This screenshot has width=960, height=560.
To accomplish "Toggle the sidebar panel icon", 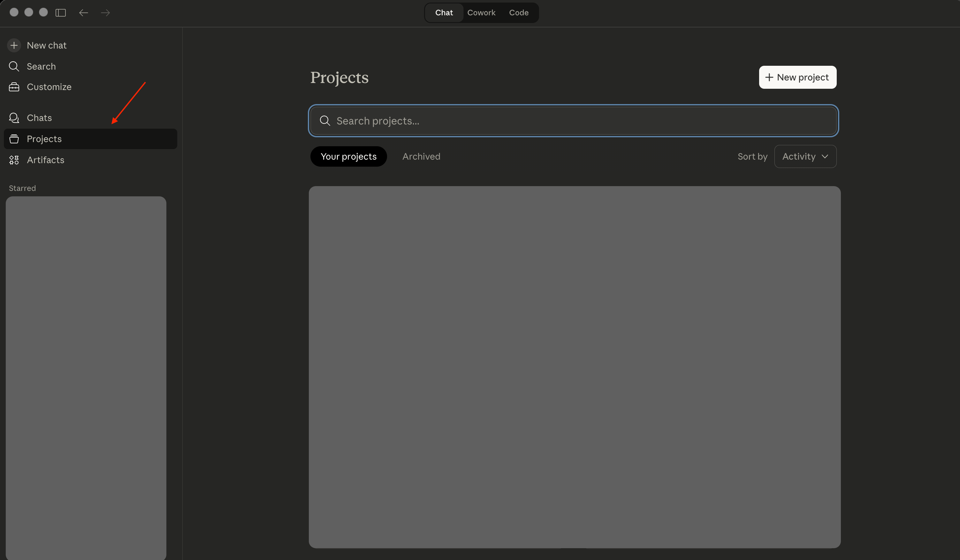I will 61,12.
